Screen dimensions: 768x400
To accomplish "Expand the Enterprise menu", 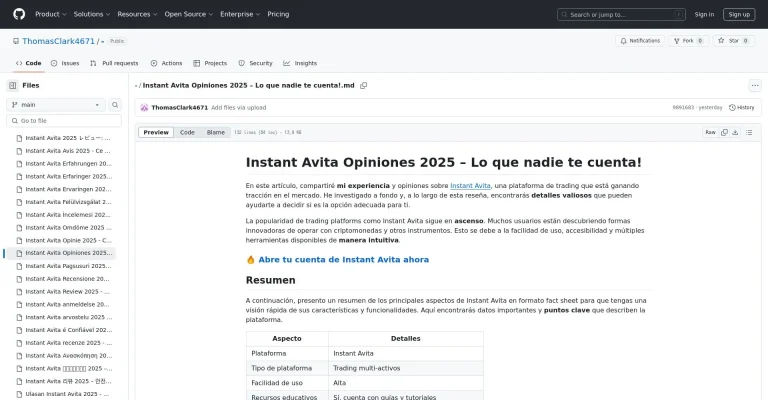I will pos(240,14).
